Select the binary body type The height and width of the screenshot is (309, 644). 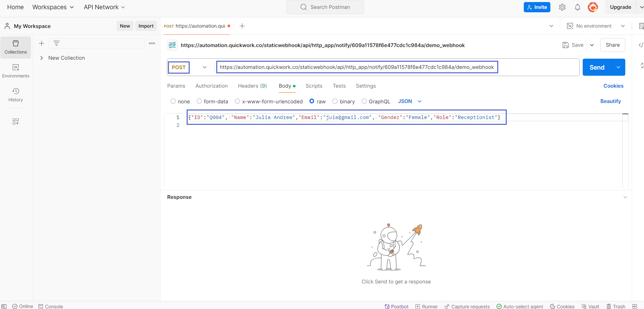coord(335,101)
